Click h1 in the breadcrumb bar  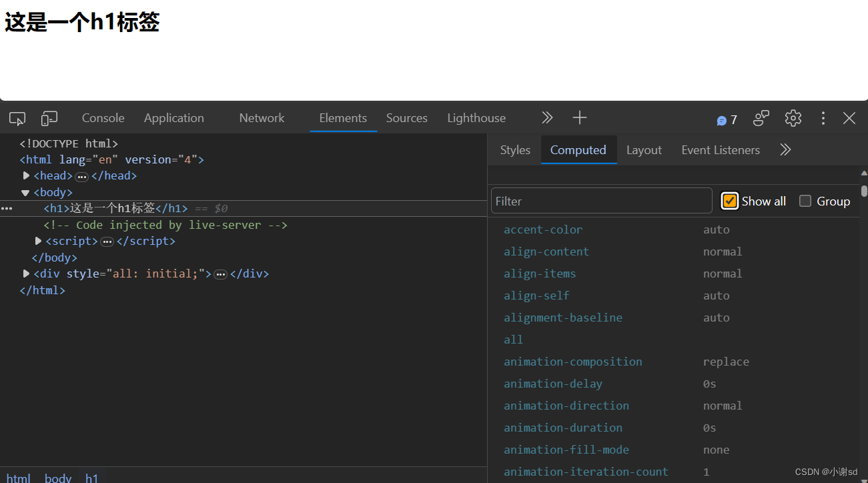[92, 478]
